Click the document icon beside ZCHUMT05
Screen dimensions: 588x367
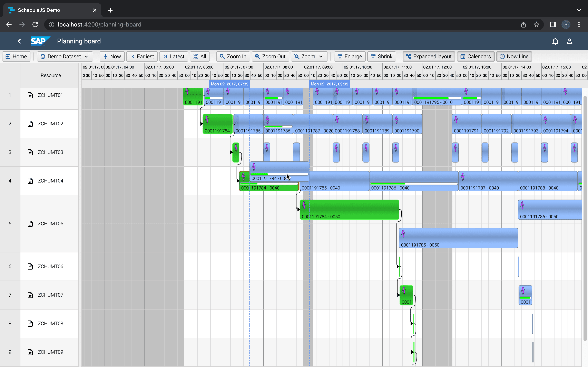30,223
